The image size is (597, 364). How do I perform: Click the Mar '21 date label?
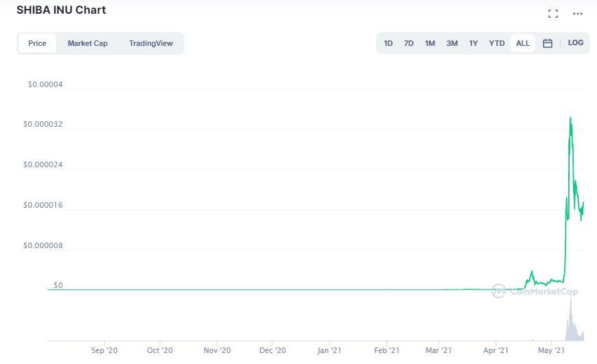tap(439, 350)
